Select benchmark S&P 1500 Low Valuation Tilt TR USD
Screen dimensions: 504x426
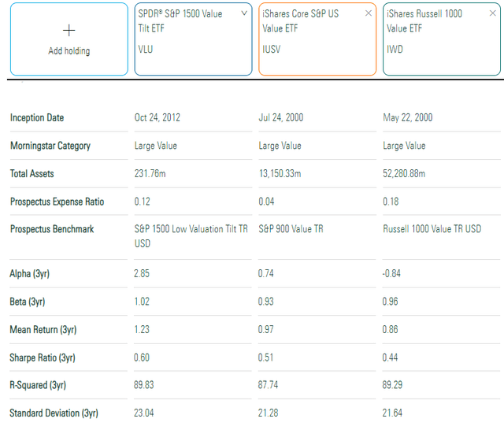coord(191,236)
